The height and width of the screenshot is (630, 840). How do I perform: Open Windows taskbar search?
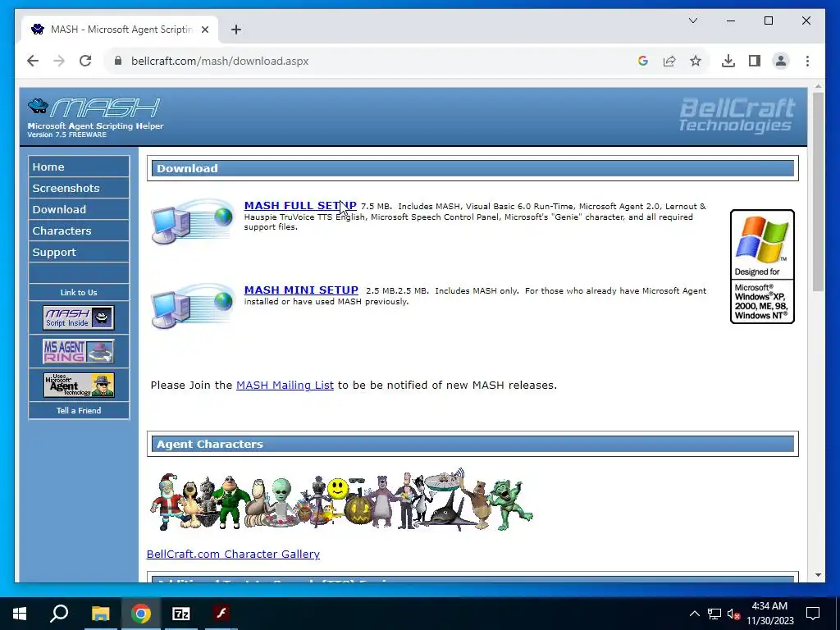click(59, 614)
